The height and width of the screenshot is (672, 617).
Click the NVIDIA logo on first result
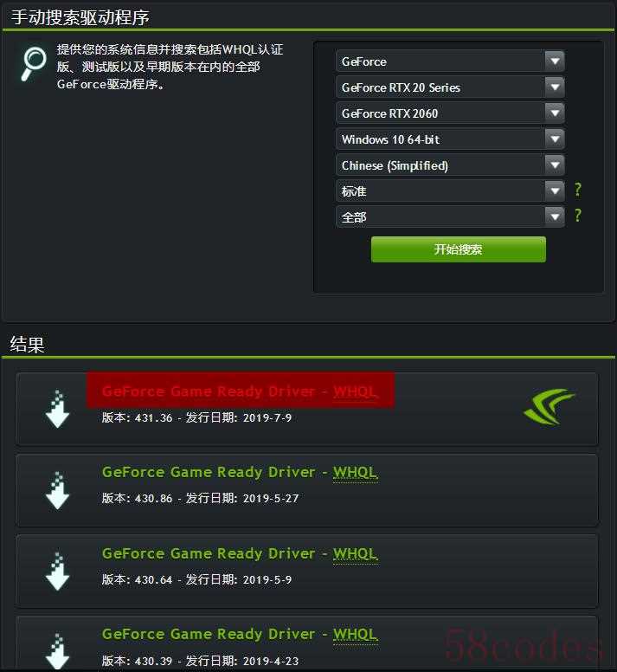[x=550, y=406]
